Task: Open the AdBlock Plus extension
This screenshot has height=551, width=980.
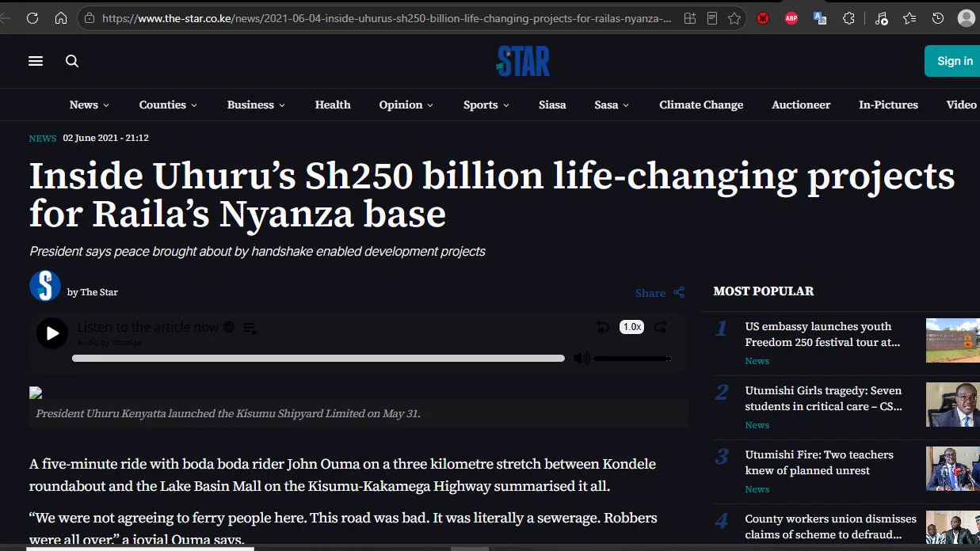Action: (x=791, y=18)
